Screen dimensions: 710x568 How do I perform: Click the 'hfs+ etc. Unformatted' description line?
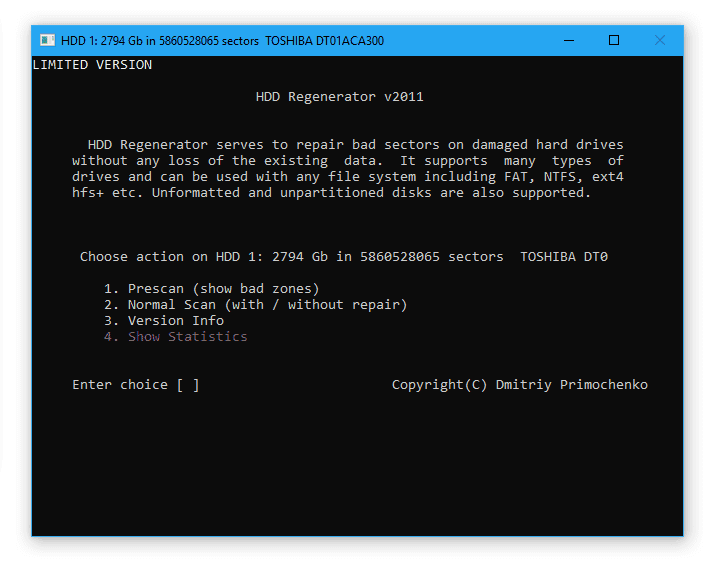tap(331, 193)
